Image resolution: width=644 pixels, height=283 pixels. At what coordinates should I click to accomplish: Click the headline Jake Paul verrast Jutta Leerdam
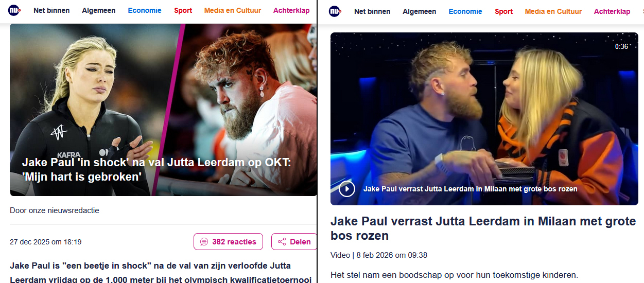483,228
